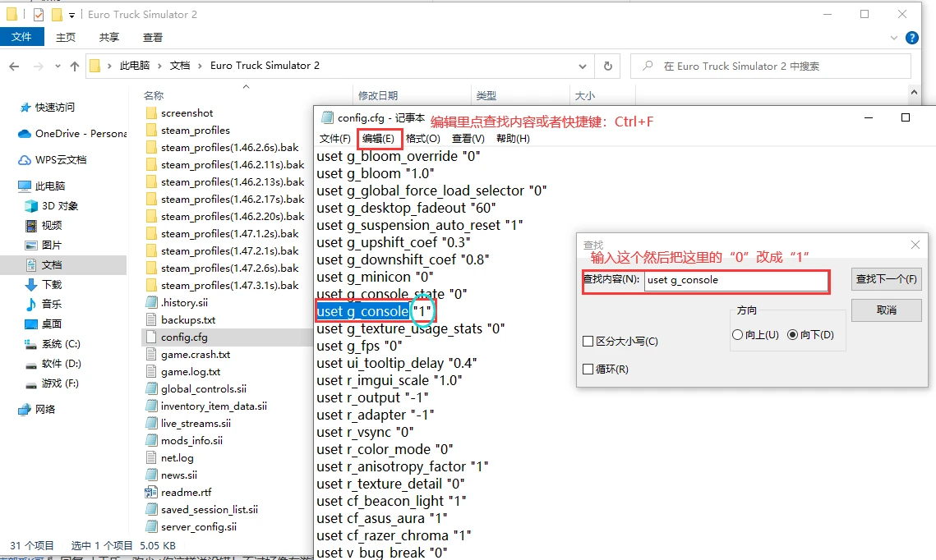Open 桌面 in the sidebar
The width and height of the screenshot is (936, 560).
(x=44, y=324)
